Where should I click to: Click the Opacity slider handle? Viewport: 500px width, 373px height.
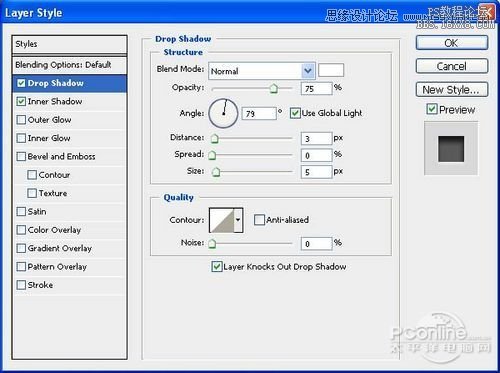coord(274,89)
